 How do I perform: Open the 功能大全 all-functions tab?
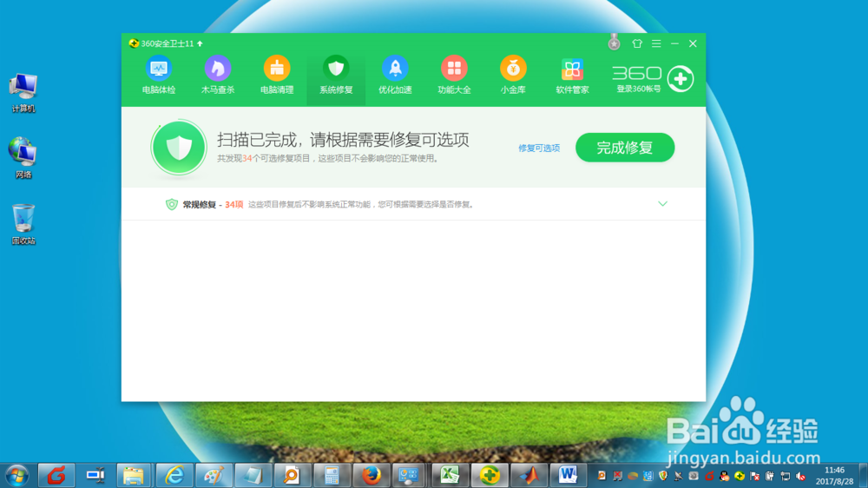tap(454, 76)
